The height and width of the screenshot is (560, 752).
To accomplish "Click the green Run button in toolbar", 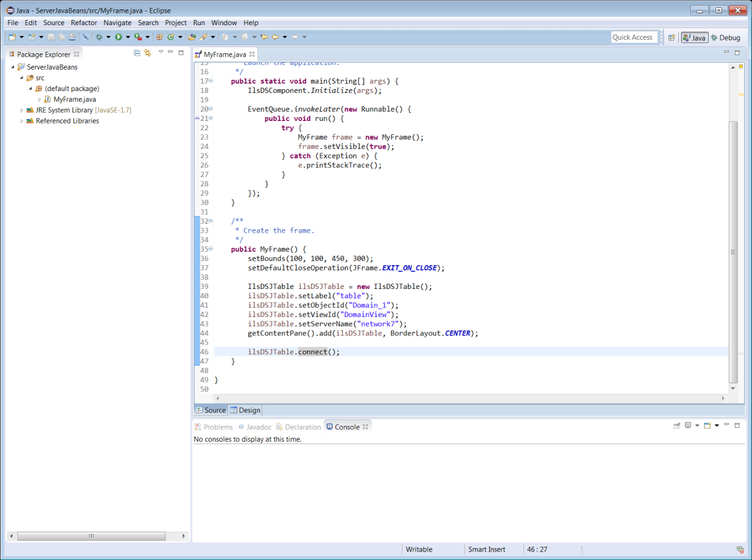I will point(118,37).
